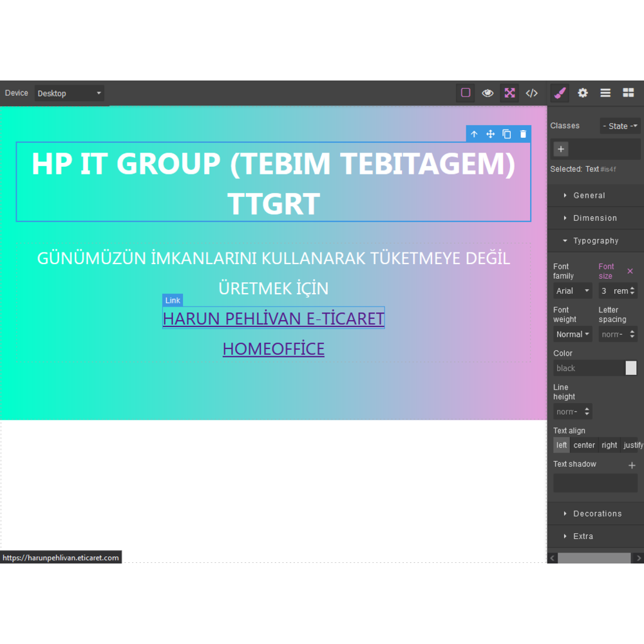Click the HARUN PEHLİVAN E-TİCARET link
Viewport: 644px width, 644px height.
[x=274, y=319]
